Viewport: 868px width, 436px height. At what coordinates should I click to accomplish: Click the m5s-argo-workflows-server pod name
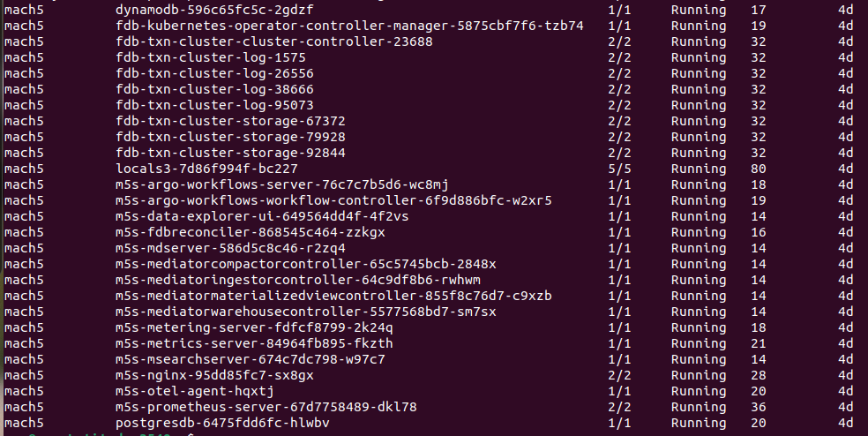tap(281, 184)
